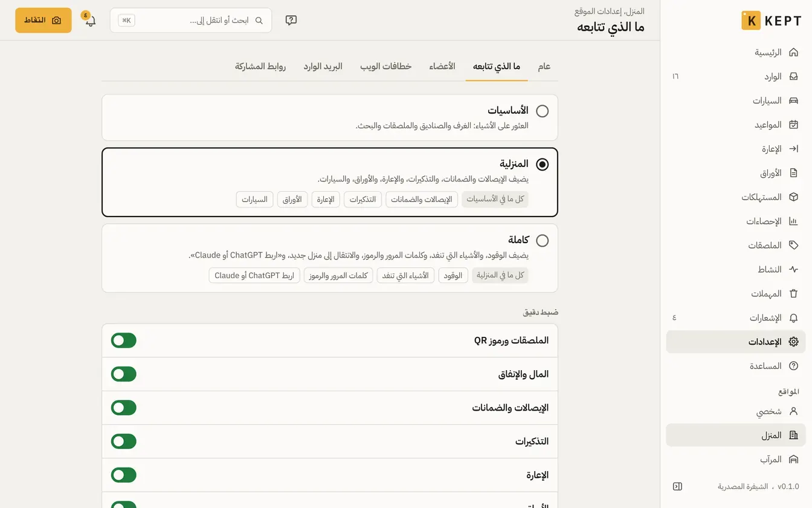This screenshot has height=508, width=812.
Task: Switch off the الإعارة fine-tune toggle
Action: tap(124, 475)
